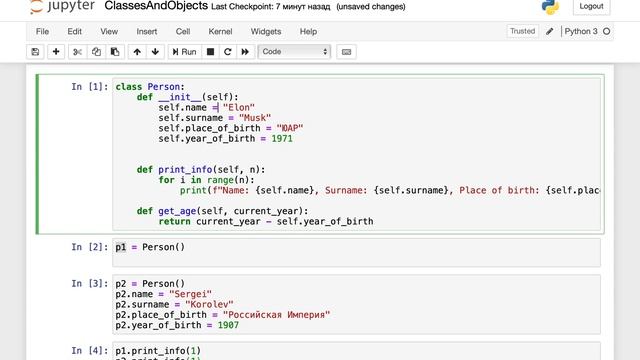The height and width of the screenshot is (360, 640).
Task: Click the p2.name = "Sergei" line
Action: [163, 294]
